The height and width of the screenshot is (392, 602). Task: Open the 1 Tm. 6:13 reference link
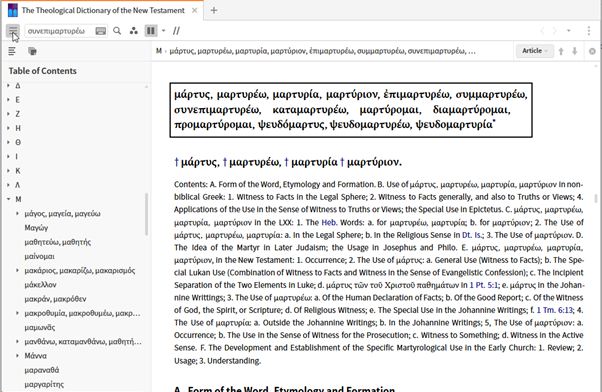point(555,310)
